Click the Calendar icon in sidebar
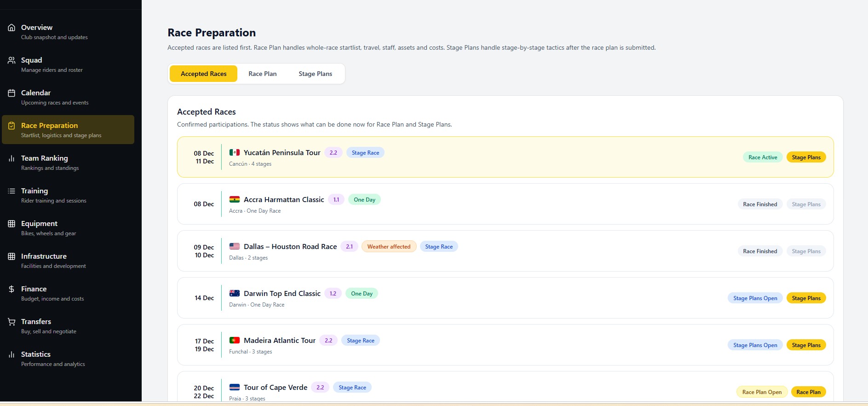Image resolution: width=868 pixels, height=406 pixels. (x=11, y=93)
